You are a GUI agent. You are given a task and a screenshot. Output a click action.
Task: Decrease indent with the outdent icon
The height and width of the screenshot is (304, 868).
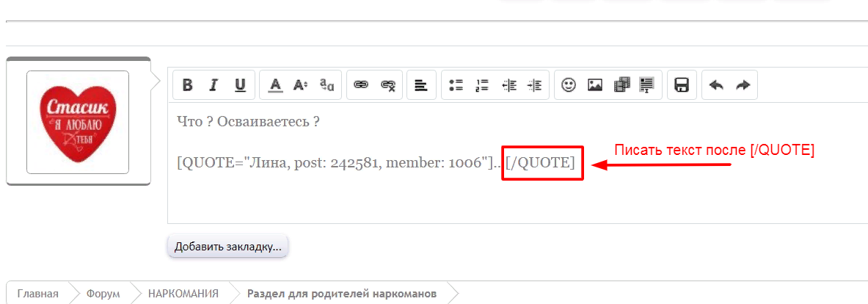tap(508, 84)
